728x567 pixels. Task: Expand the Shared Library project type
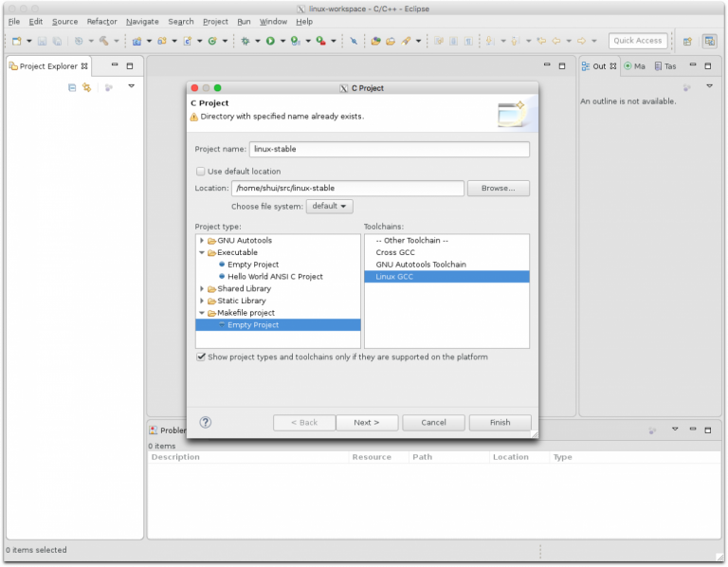click(202, 289)
